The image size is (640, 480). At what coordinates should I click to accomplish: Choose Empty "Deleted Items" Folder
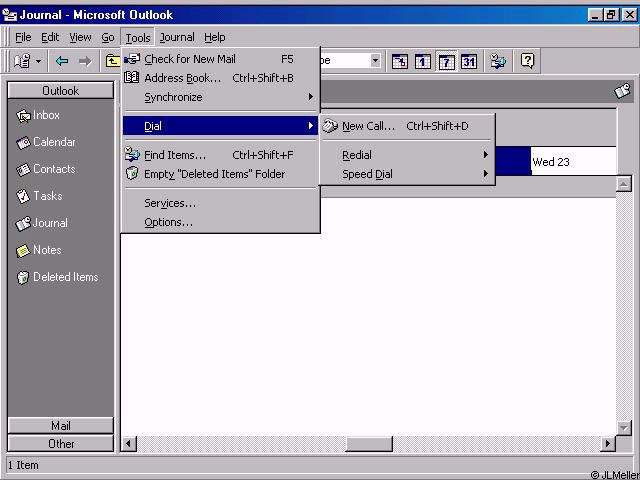click(x=220, y=174)
